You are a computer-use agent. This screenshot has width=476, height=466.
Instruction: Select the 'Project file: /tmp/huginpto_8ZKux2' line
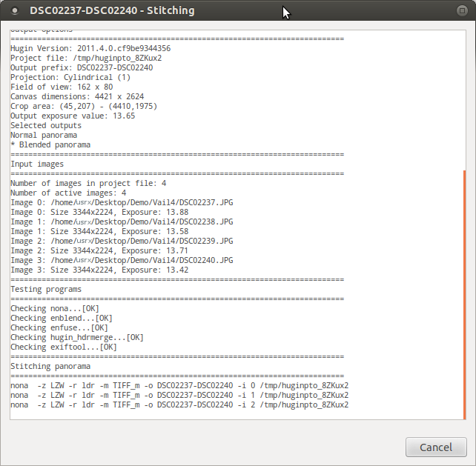click(86, 58)
